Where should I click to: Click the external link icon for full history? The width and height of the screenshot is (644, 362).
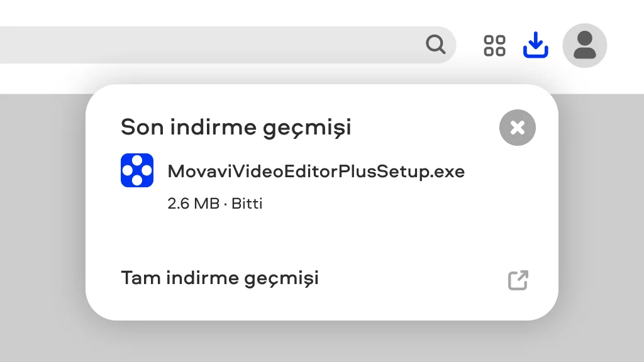518,280
